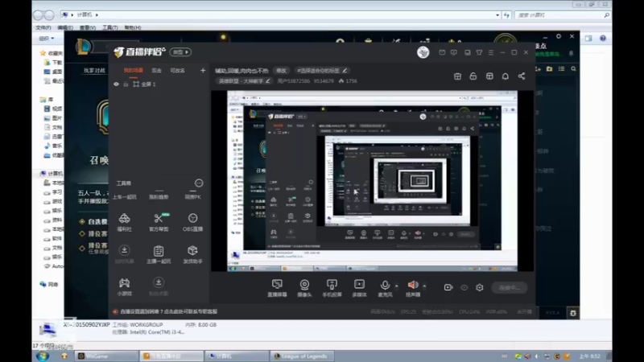Add a multimedia source (多媒体)
644x362 pixels.
(359, 288)
